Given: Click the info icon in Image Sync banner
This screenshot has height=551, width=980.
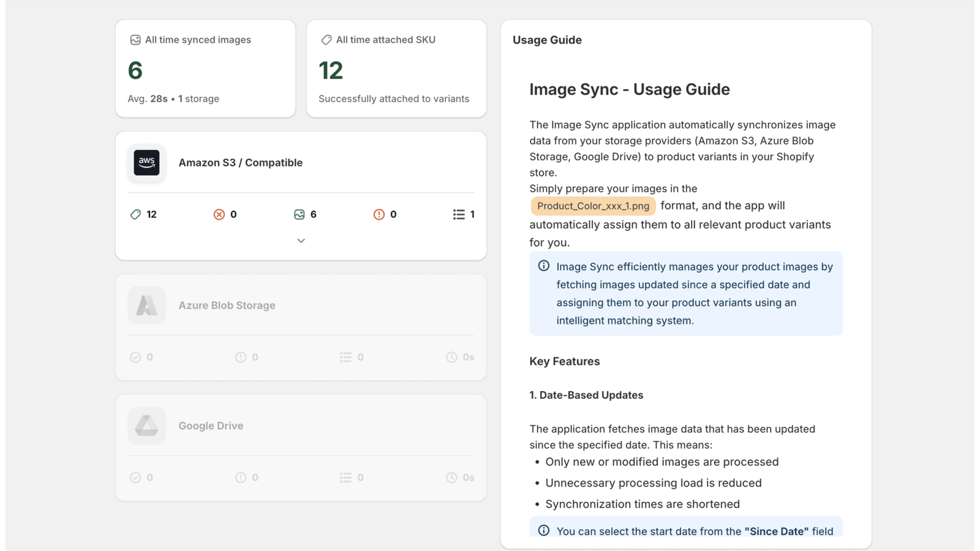Looking at the screenshot, I should pyautogui.click(x=543, y=266).
